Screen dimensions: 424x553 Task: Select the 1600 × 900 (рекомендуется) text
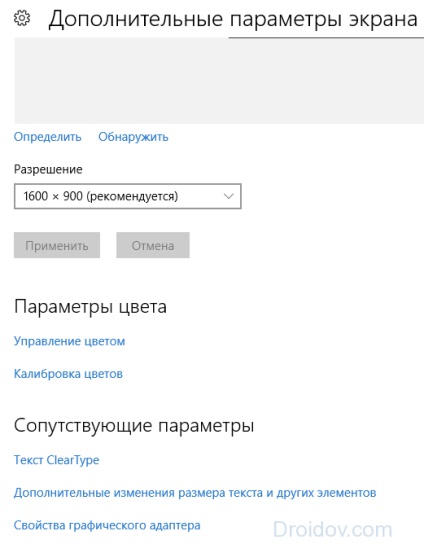click(x=101, y=196)
